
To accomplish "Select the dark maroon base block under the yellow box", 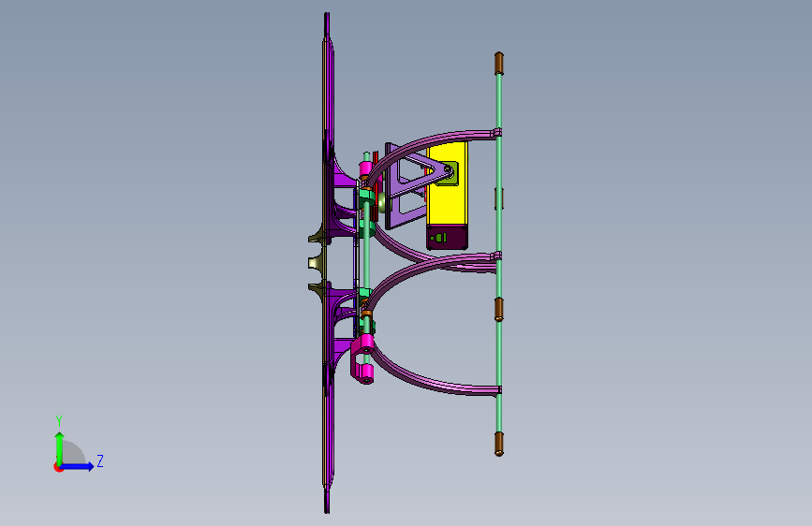I will 448,237.
